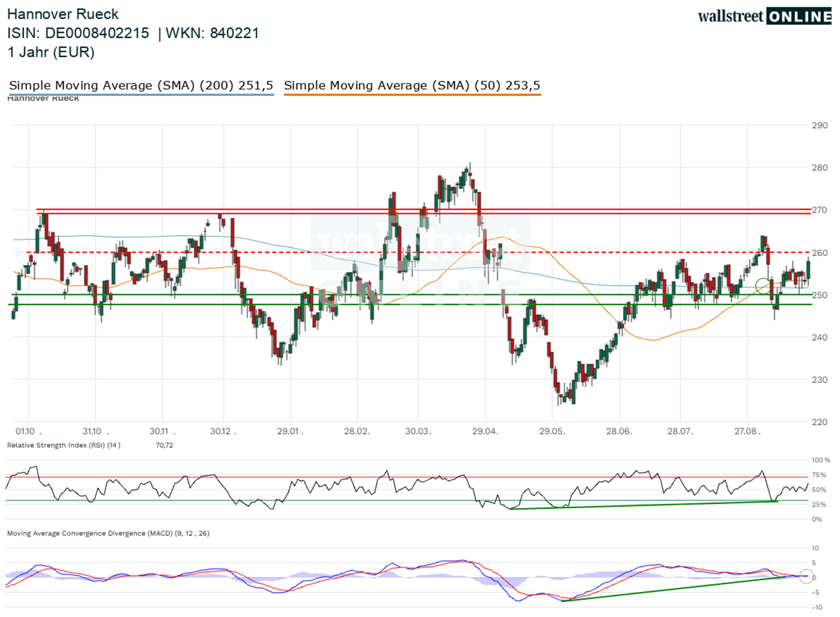
Task: Click the 29.05. date on the time axis
Action: pyautogui.click(x=552, y=432)
